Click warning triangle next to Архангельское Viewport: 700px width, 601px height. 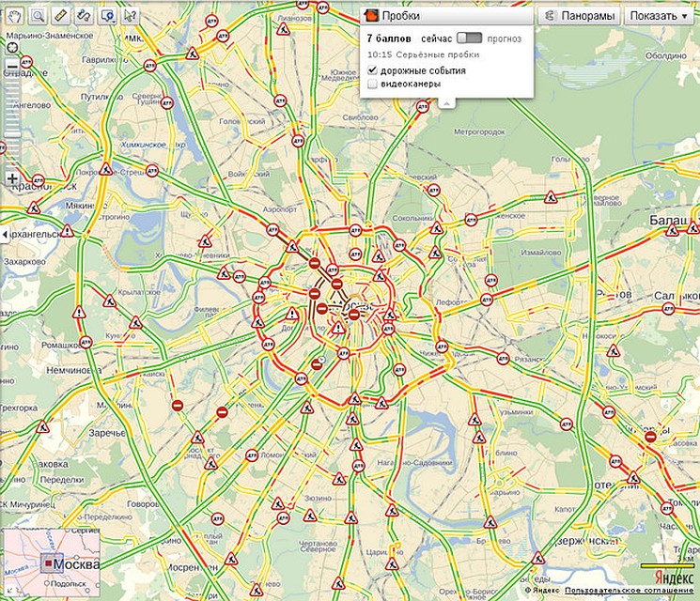click(x=67, y=231)
